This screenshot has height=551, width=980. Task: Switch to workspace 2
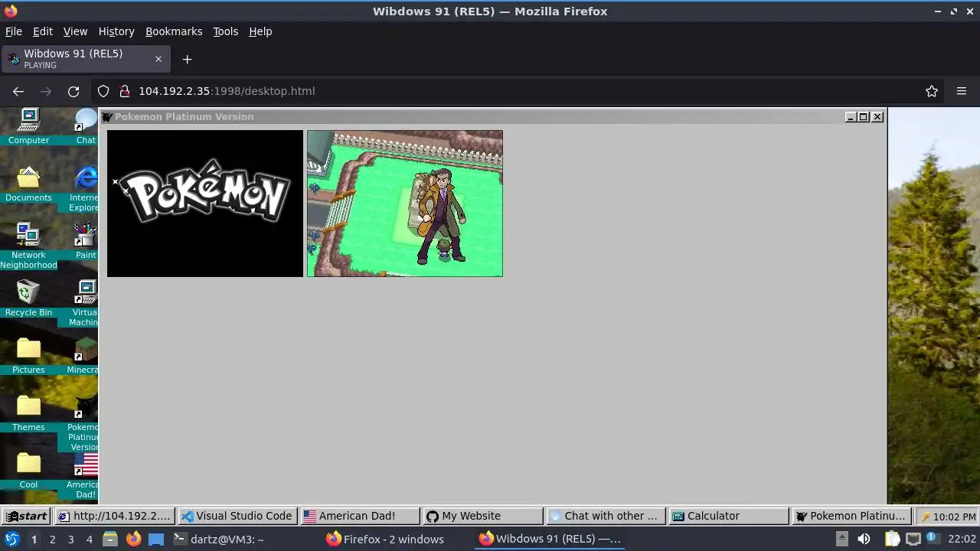click(52, 540)
